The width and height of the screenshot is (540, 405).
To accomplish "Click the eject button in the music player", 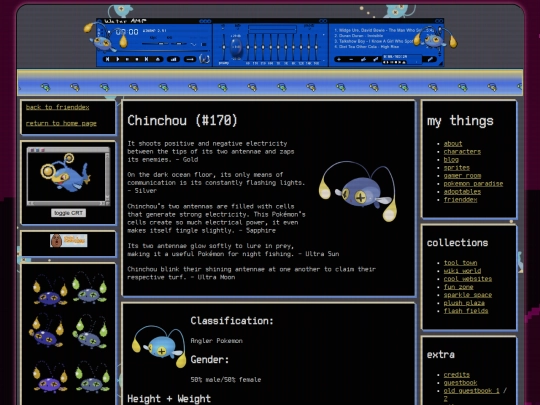I will (158, 59).
